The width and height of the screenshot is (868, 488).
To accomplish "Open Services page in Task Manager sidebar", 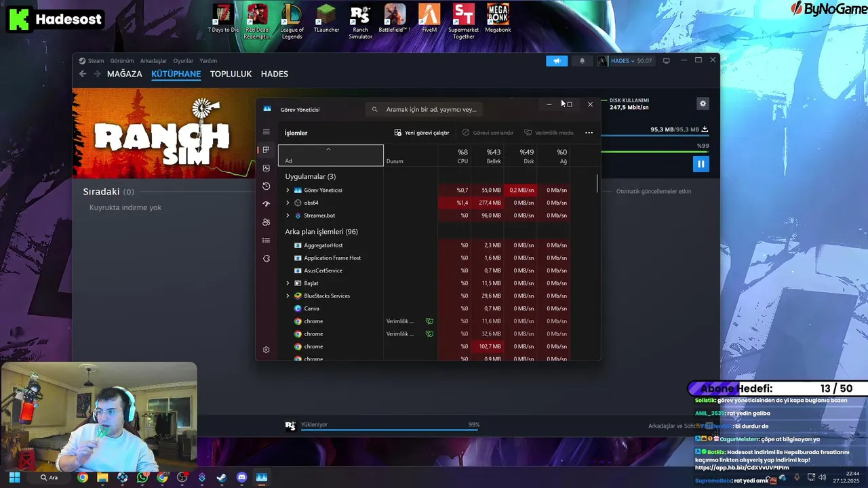I will 267,258.
